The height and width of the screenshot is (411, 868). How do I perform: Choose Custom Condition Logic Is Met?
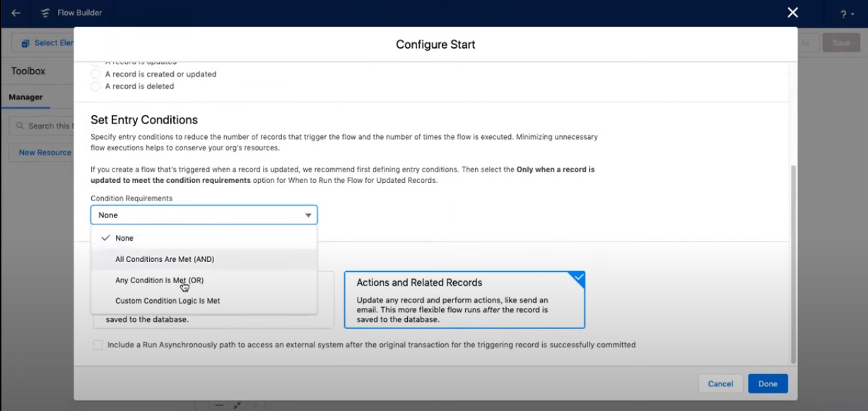coord(204,301)
